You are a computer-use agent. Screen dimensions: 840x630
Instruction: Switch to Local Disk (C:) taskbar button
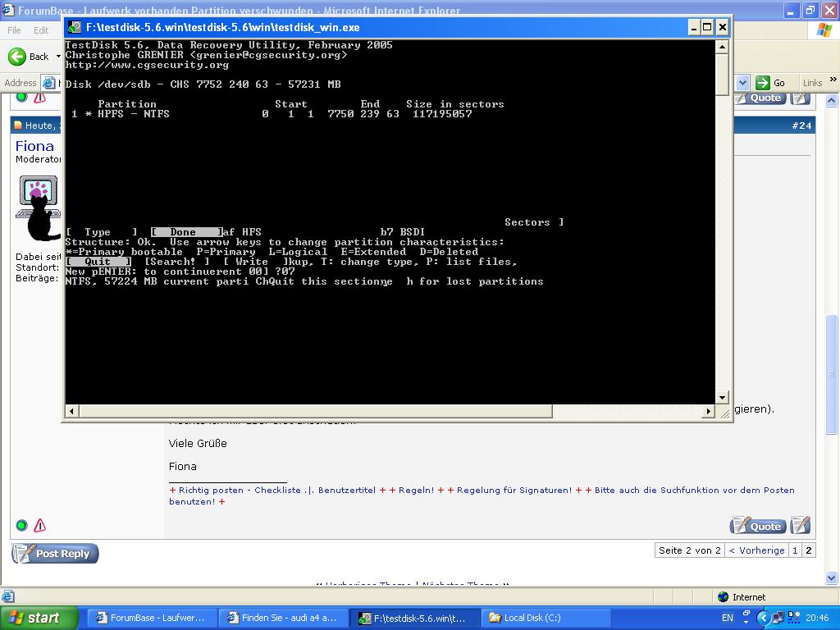545,618
